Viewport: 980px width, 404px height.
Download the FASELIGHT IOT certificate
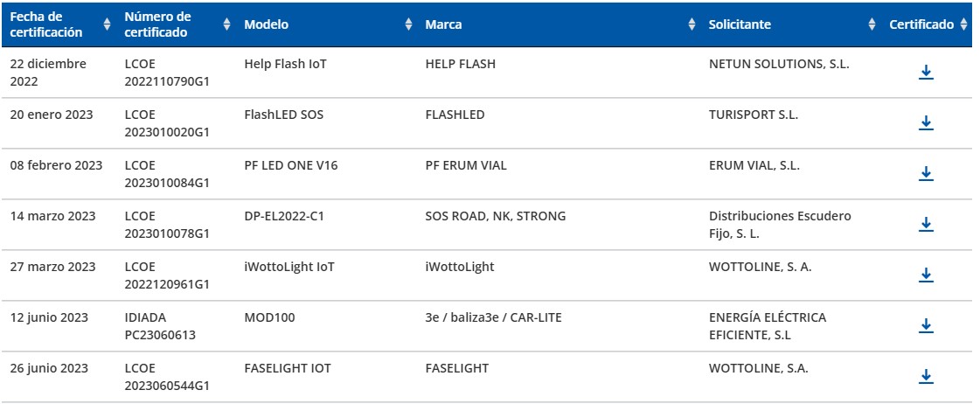coord(927,377)
